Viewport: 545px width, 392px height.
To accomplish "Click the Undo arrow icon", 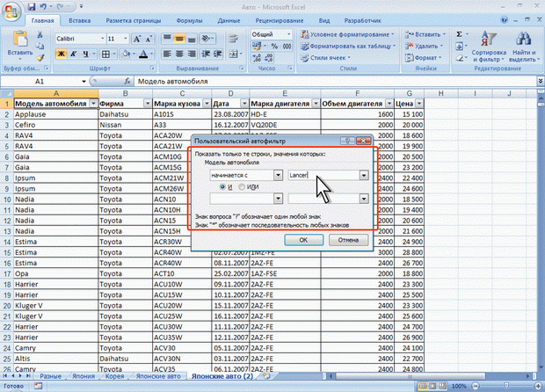I will click(x=43, y=7).
